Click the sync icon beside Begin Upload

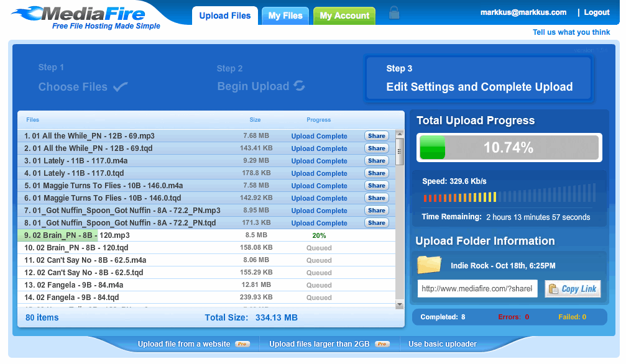300,86
